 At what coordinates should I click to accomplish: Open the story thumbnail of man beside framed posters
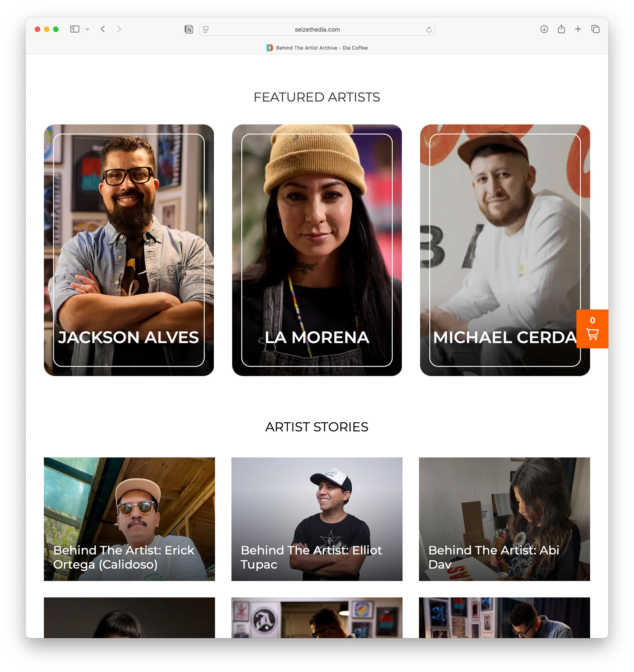(x=505, y=618)
